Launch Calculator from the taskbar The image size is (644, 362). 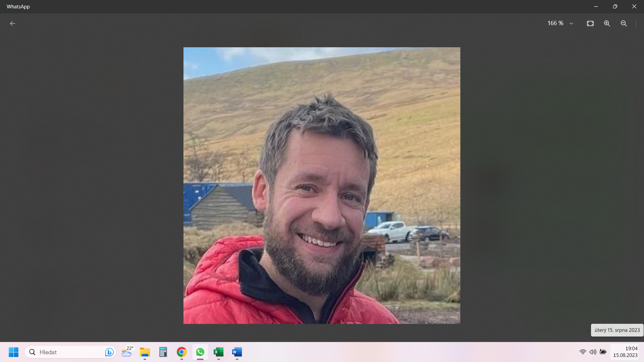[163, 352]
